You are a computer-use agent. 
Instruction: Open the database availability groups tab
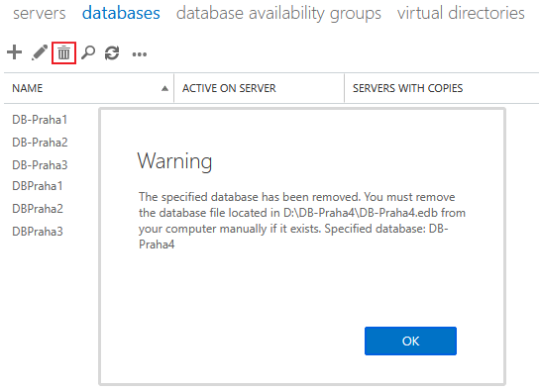(278, 14)
